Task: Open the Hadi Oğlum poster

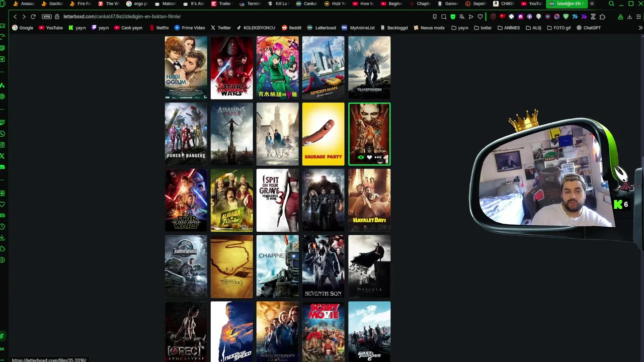Action: [x=186, y=67]
